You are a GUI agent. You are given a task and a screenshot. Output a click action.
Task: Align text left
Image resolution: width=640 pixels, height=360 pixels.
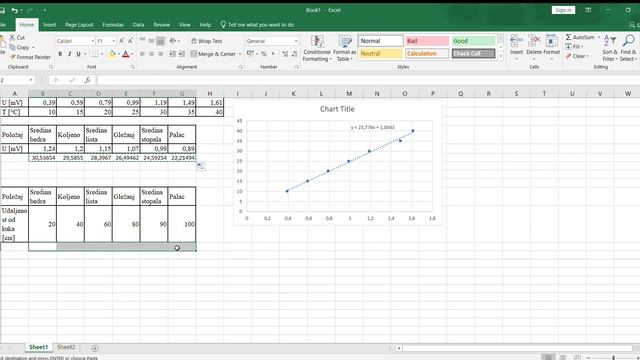pos(142,54)
